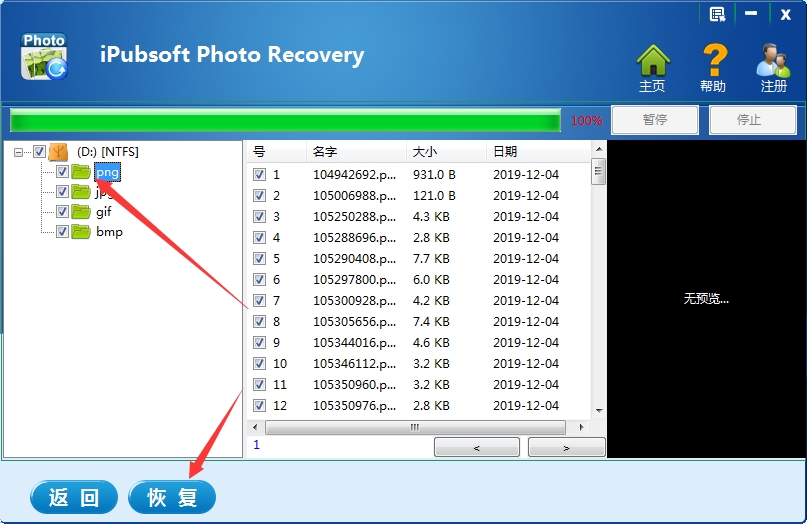Click the 暂停 pause button
The image size is (807, 524).
(x=655, y=120)
